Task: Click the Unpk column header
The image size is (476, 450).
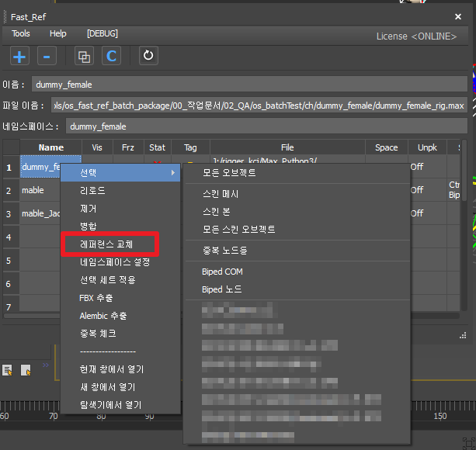Action: coord(427,147)
